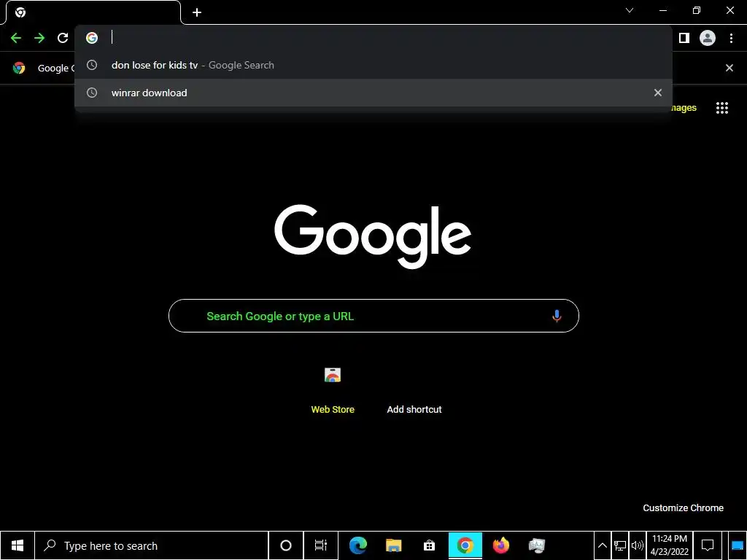This screenshot has width=747, height=560.
Task: Go back using the green back arrow
Action: coord(16,38)
